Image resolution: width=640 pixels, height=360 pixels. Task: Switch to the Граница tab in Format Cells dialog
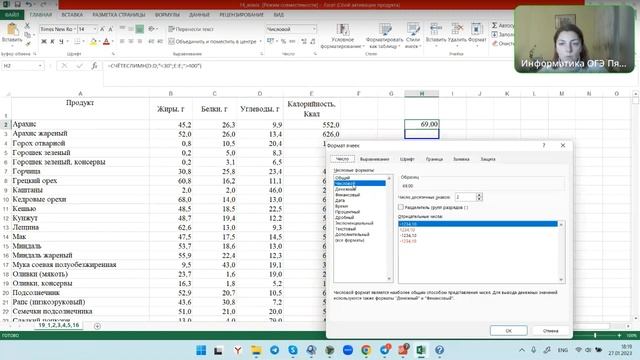pyautogui.click(x=434, y=159)
